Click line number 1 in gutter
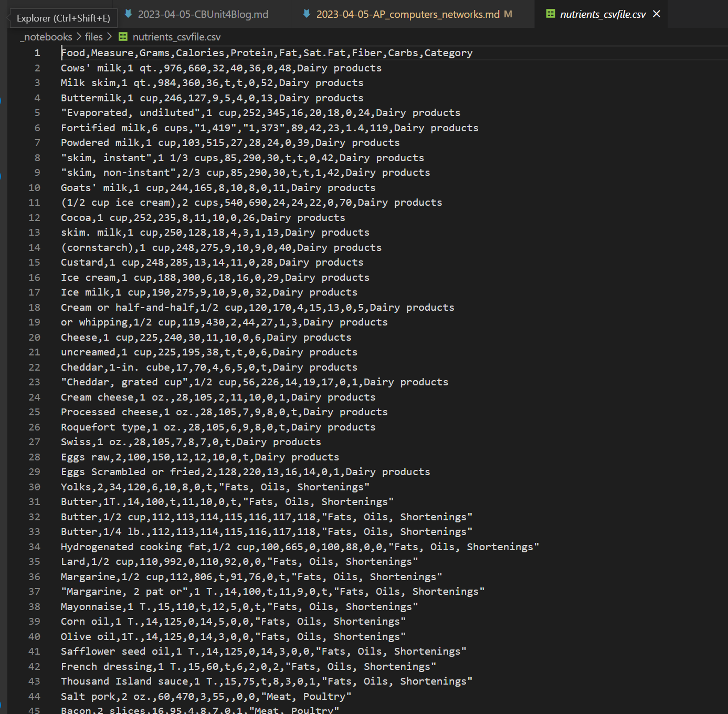This screenshot has width=728, height=714. 37,53
